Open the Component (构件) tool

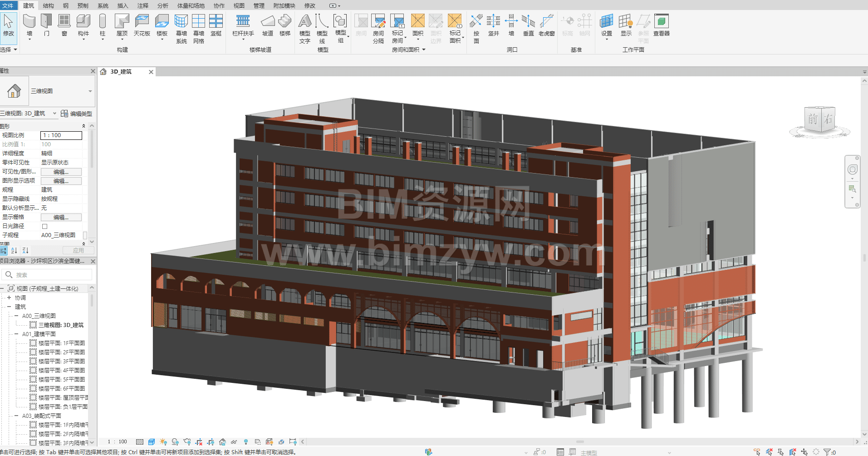click(83, 26)
